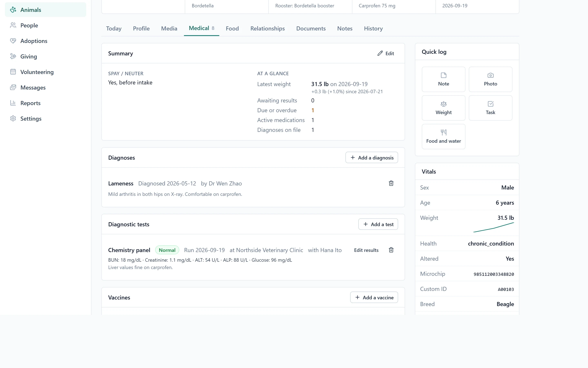Open the Food tab
This screenshot has width=588, height=368.
232,28
